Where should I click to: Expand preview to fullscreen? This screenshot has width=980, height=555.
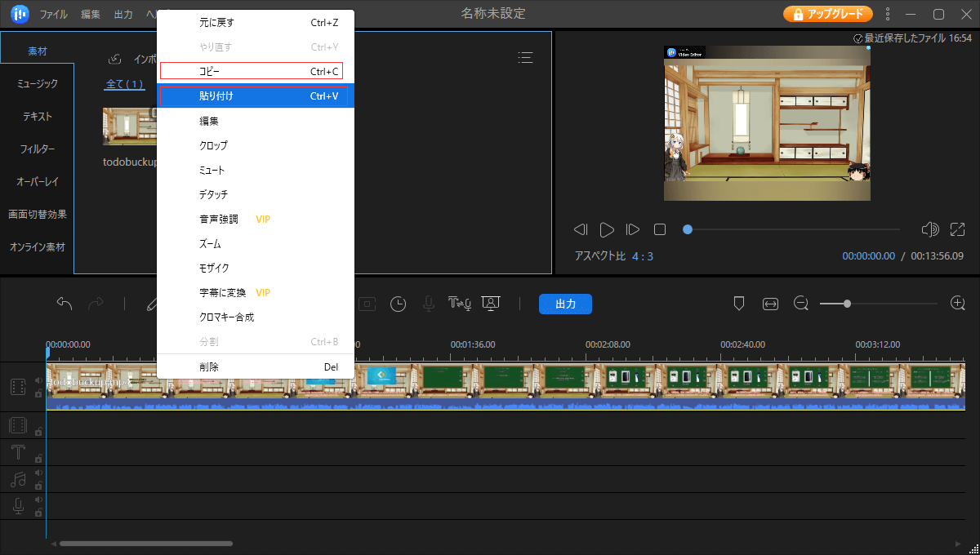pos(958,229)
